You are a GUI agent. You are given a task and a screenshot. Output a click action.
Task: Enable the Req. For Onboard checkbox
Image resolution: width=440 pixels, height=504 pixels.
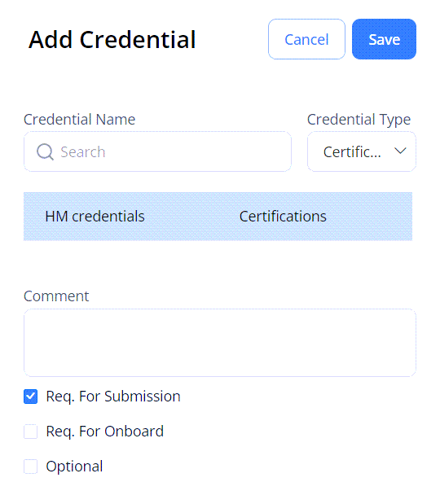31,432
